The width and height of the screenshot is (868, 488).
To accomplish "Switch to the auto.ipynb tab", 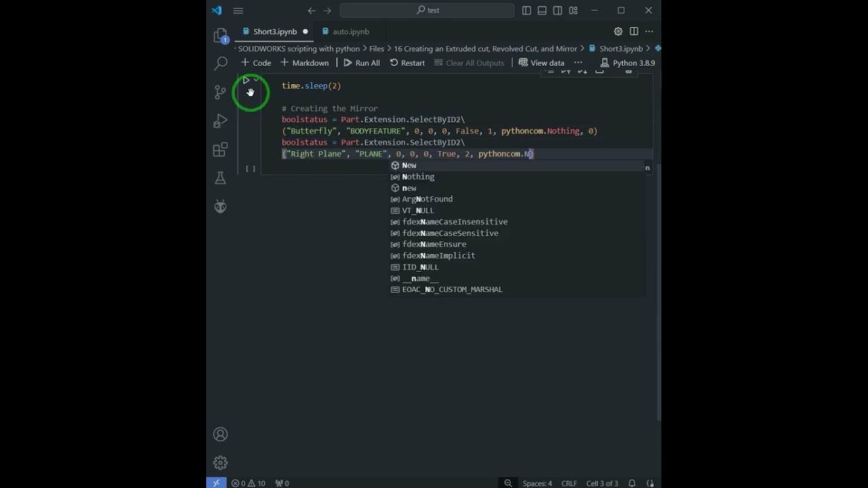I will click(x=351, y=31).
